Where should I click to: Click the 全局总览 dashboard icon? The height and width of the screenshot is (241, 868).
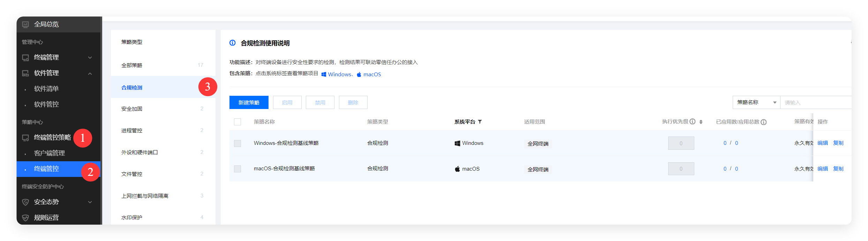(25, 24)
